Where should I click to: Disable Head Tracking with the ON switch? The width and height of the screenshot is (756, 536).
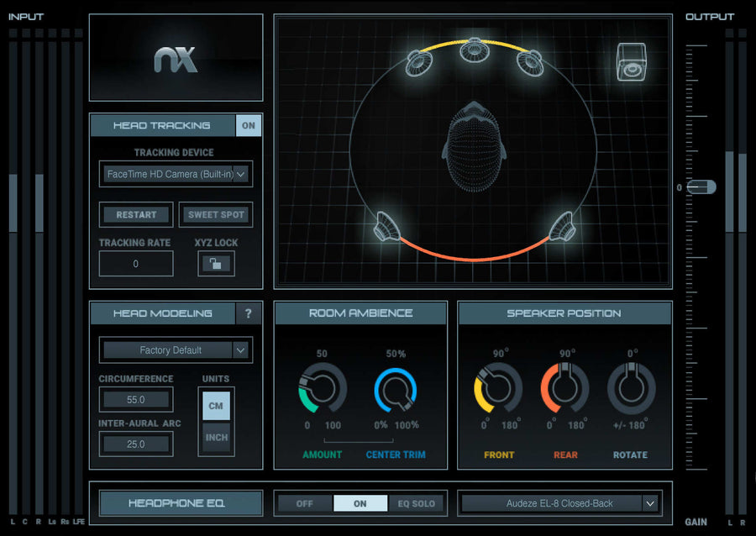[249, 124]
